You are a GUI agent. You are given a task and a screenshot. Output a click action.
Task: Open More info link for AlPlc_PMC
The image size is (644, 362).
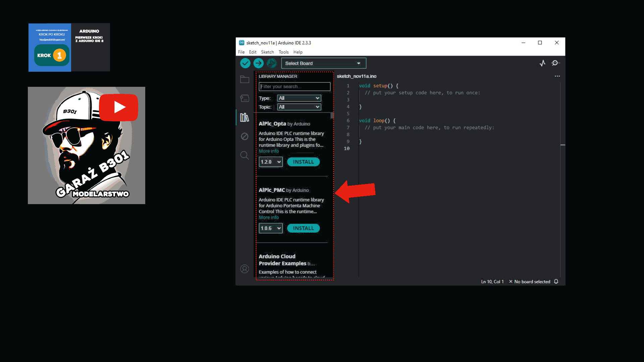[x=269, y=218]
